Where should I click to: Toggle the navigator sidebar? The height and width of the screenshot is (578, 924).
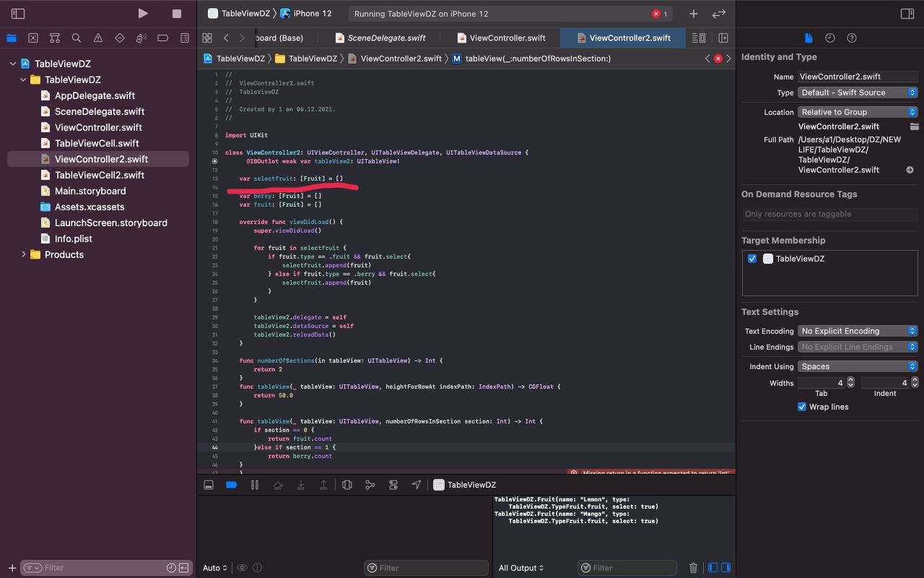[18, 14]
